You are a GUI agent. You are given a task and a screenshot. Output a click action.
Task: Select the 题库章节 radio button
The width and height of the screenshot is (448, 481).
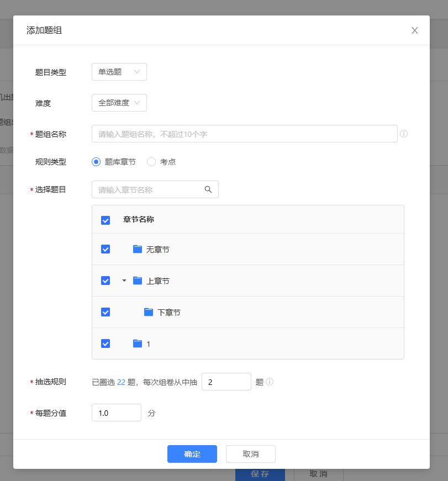click(96, 162)
